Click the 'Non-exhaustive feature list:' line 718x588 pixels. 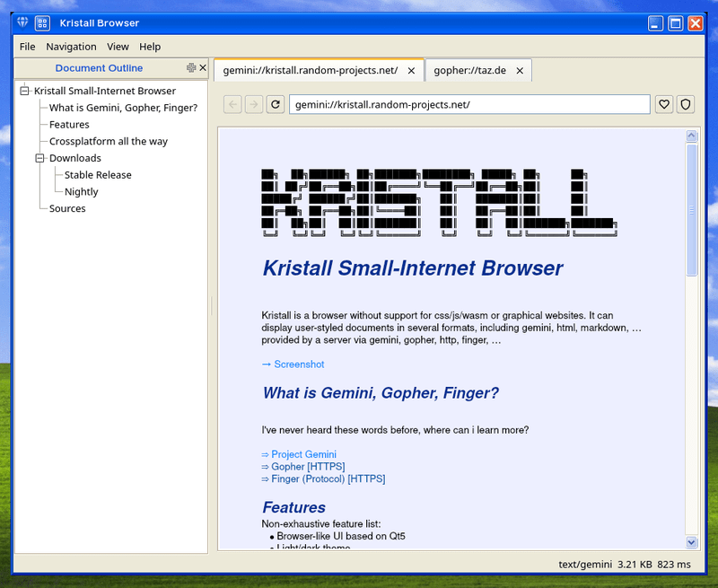(321, 524)
